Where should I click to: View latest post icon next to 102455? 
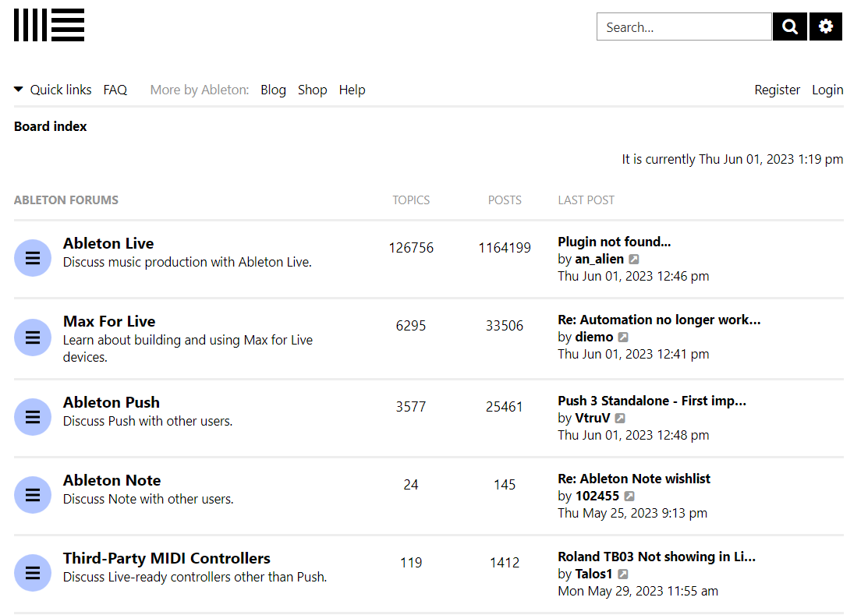click(x=629, y=497)
